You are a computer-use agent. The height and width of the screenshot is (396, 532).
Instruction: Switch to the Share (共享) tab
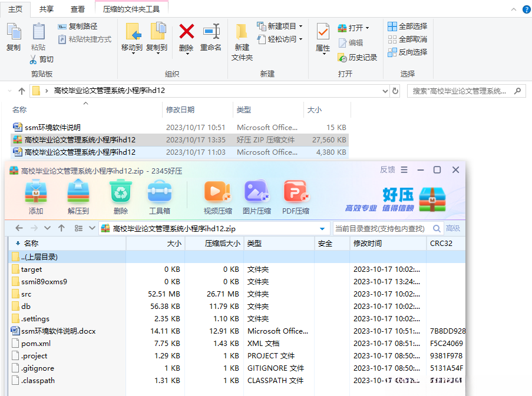46,9
